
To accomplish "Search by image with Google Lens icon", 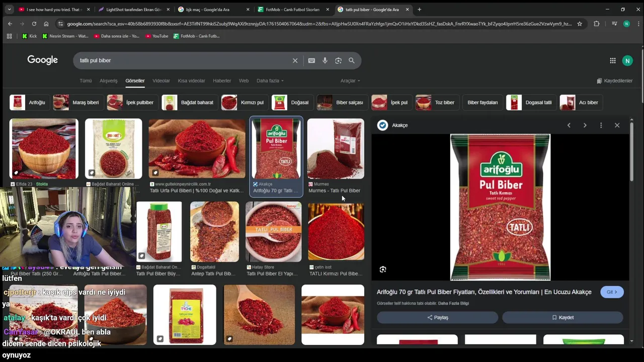I will click(x=338, y=60).
